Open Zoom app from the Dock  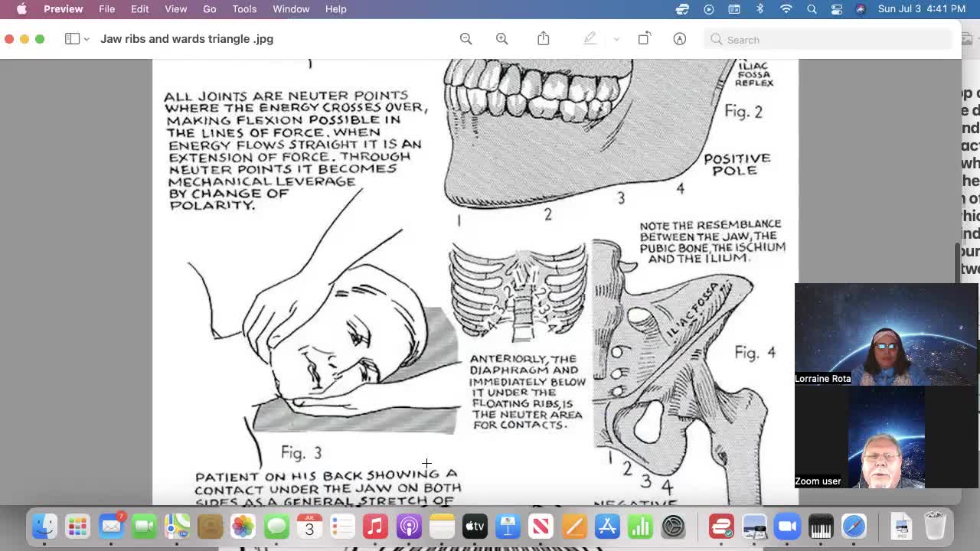coord(787,526)
